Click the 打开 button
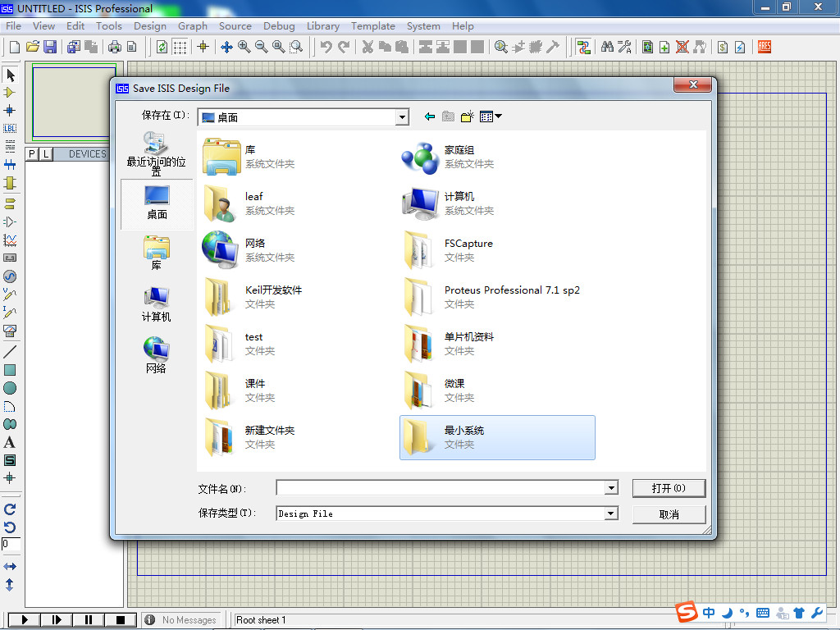This screenshot has width=840, height=630. click(669, 488)
